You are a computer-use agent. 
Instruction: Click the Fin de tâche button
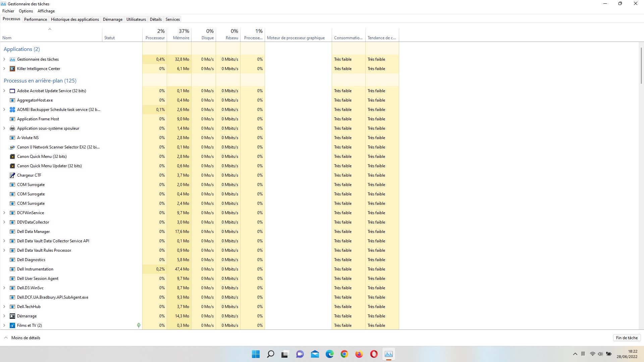(x=627, y=338)
